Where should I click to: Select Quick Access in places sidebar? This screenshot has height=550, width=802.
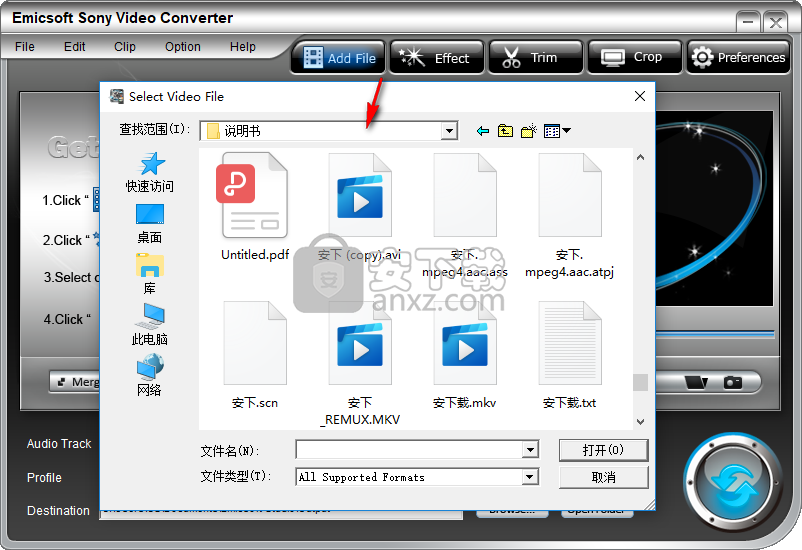(150, 172)
